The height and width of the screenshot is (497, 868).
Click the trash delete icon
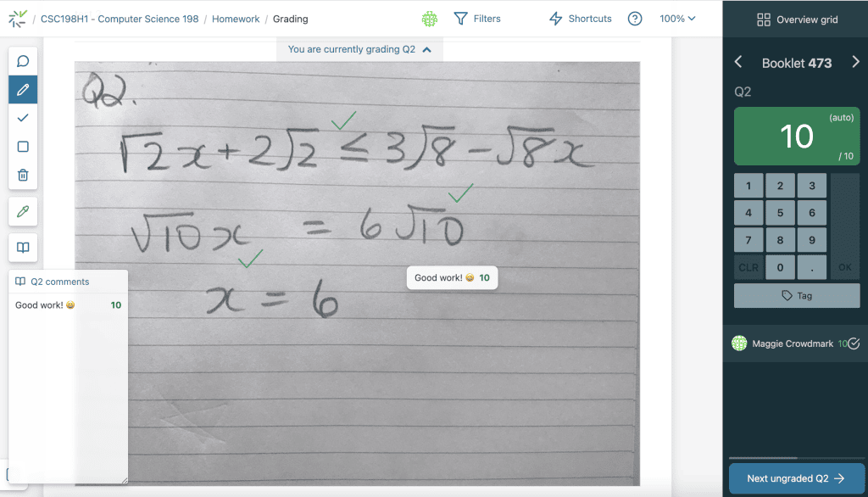click(23, 176)
